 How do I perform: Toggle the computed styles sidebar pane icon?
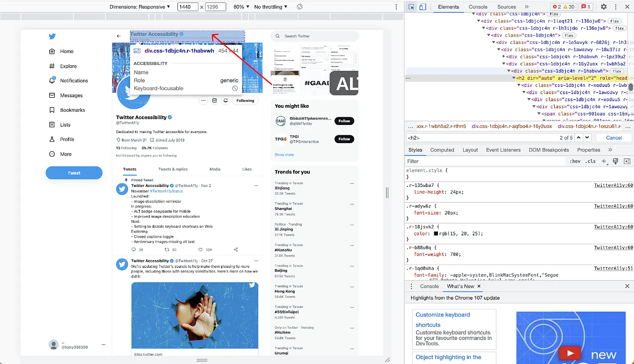pos(627,161)
